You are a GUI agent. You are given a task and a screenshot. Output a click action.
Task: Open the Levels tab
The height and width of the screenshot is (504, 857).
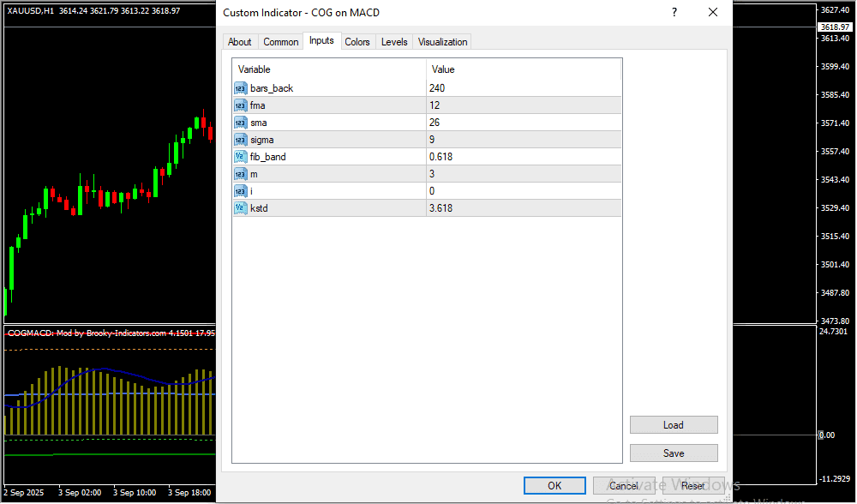coord(394,42)
